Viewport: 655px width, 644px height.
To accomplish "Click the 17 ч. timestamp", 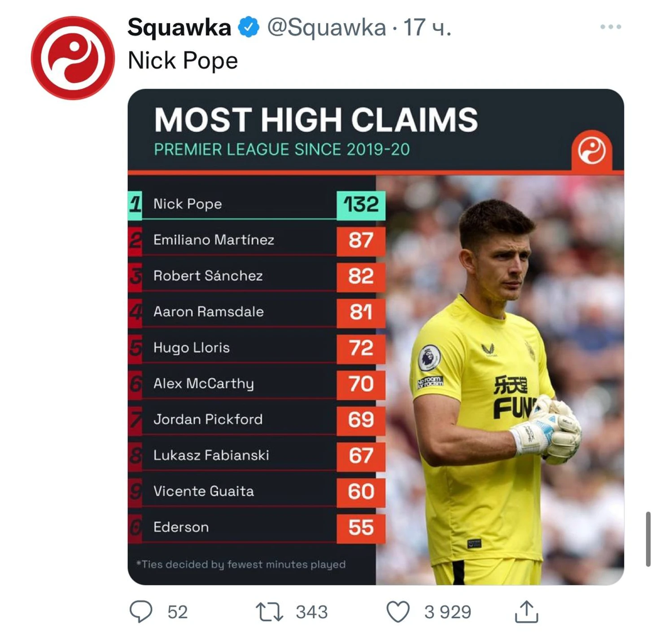I will coord(427,27).
